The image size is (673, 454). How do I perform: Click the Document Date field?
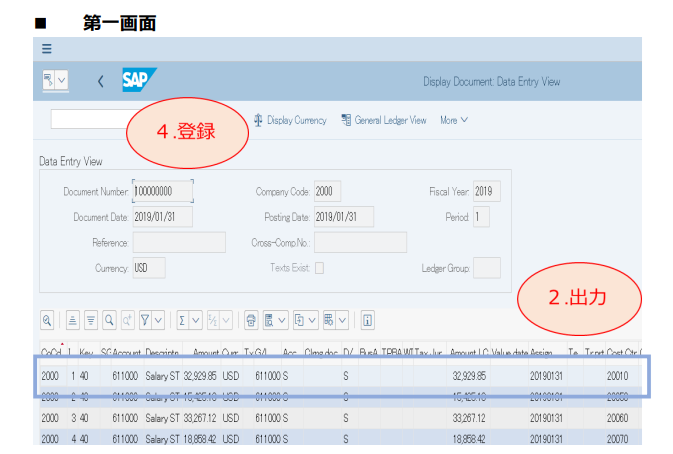coord(163,217)
